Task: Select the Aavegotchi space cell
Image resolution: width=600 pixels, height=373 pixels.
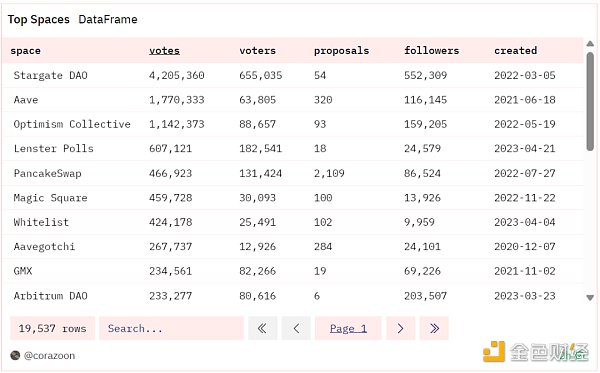Action: (x=44, y=247)
